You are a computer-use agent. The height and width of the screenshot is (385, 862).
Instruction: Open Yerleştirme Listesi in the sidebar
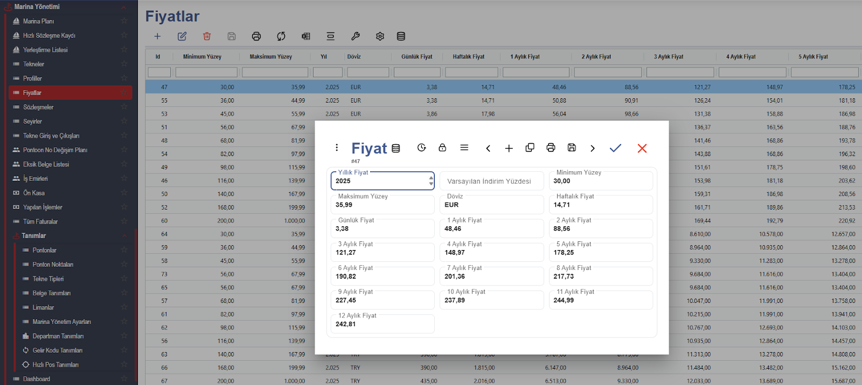[45, 50]
